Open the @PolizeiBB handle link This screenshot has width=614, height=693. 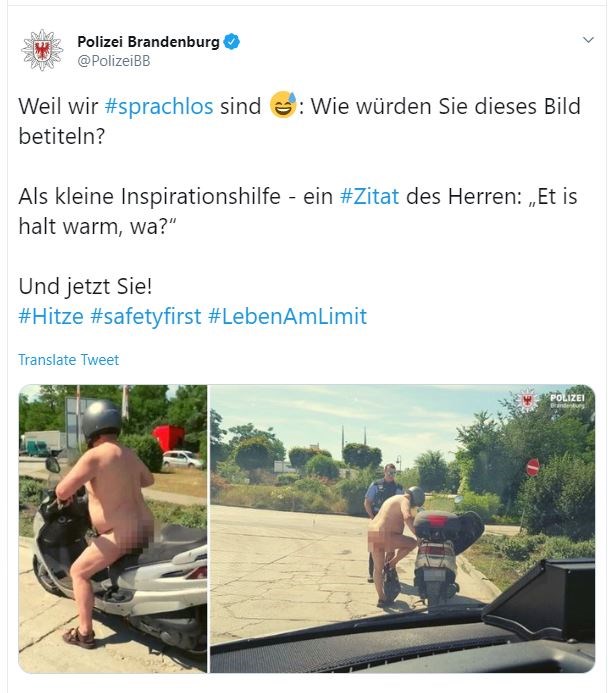coord(114,61)
